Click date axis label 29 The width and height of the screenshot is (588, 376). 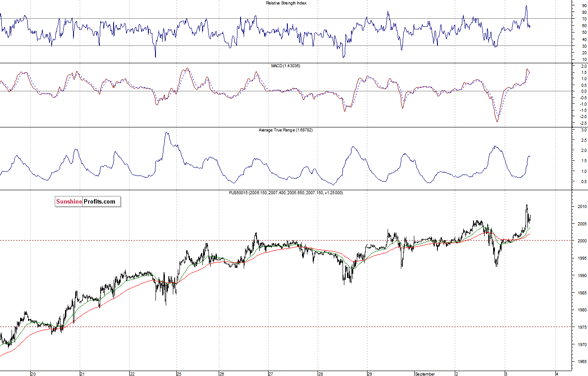click(x=369, y=374)
